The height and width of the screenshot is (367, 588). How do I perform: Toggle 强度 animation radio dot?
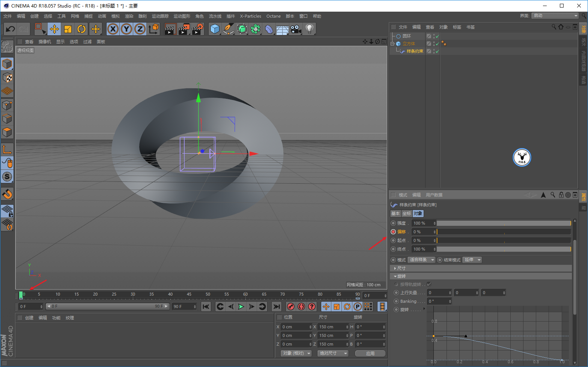click(x=393, y=223)
